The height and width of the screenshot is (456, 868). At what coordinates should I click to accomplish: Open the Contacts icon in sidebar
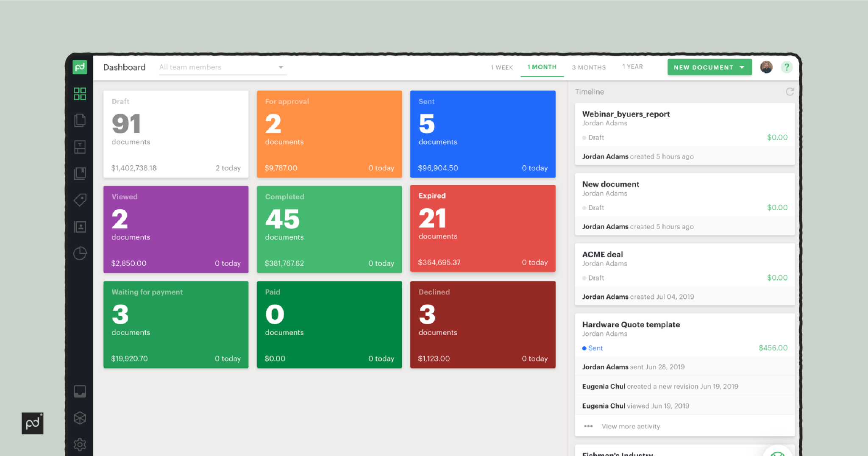click(x=80, y=227)
